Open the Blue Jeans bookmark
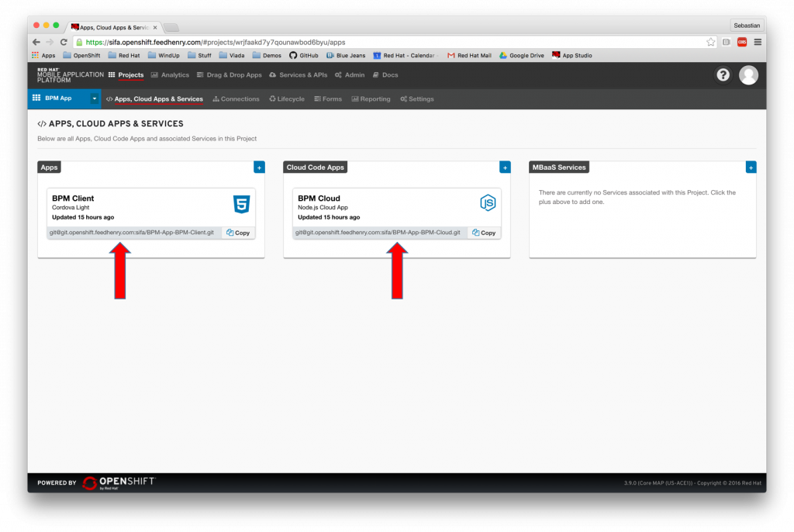This screenshot has height=532, width=794. tap(346, 55)
